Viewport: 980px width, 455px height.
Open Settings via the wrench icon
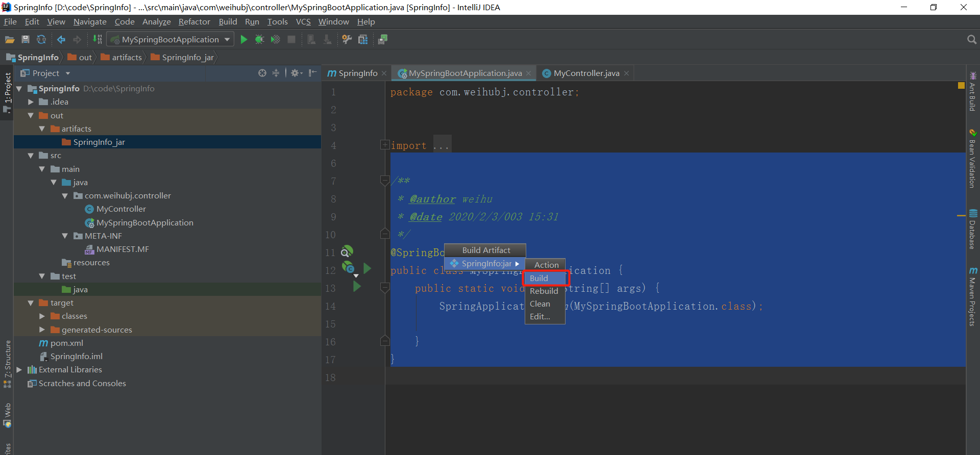coord(347,40)
